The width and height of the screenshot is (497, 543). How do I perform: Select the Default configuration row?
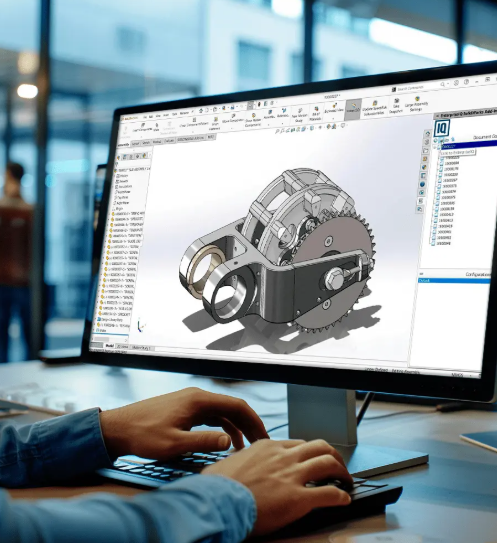454,281
